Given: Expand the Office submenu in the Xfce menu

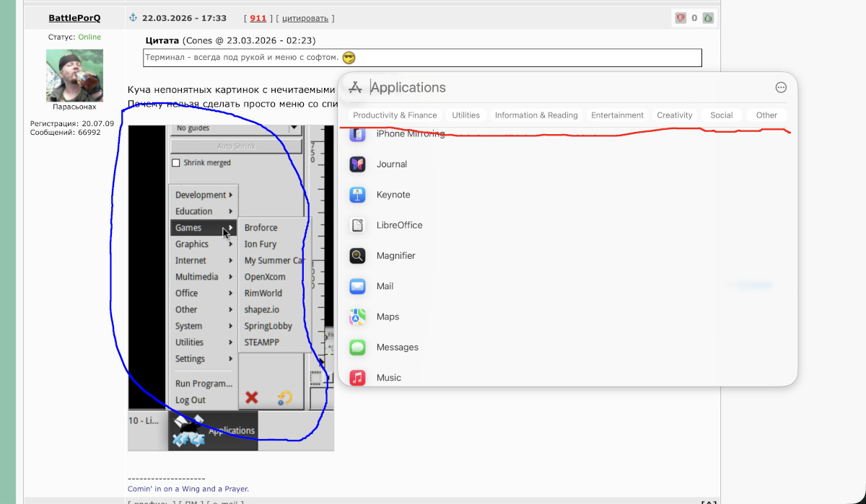Looking at the screenshot, I should (204, 293).
